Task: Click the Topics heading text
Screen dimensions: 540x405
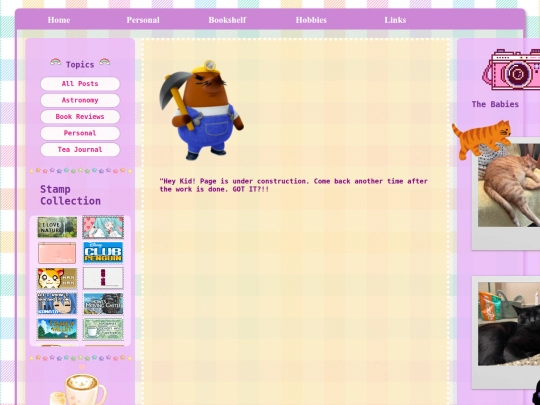Action: 80,65
